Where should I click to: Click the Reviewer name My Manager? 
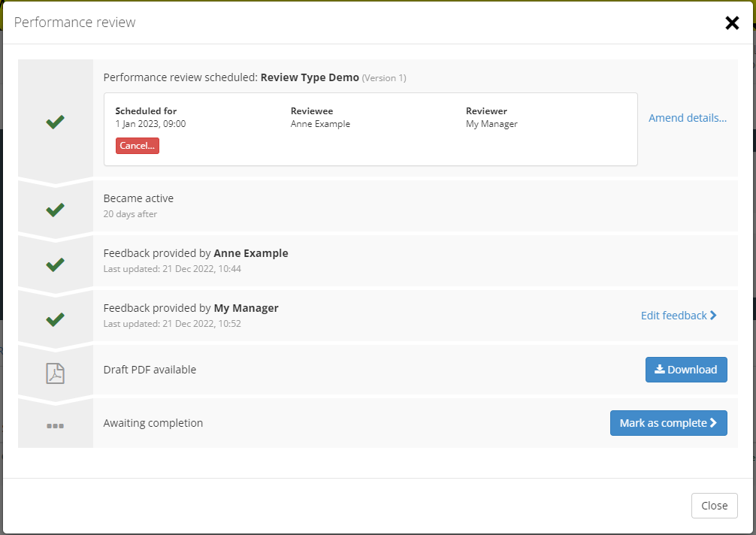[x=491, y=124]
